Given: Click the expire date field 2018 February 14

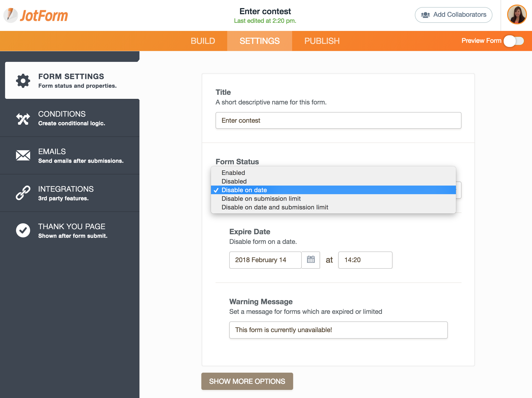Looking at the screenshot, I should pyautogui.click(x=265, y=260).
